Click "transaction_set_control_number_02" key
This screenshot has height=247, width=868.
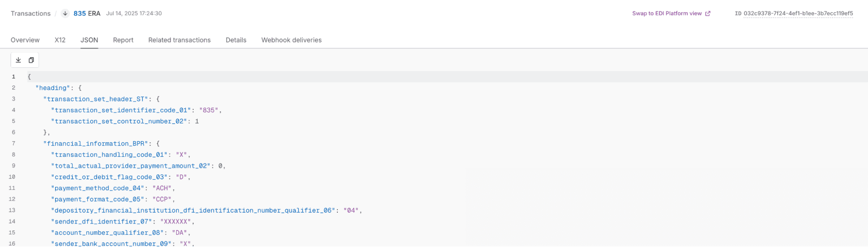[119, 121]
